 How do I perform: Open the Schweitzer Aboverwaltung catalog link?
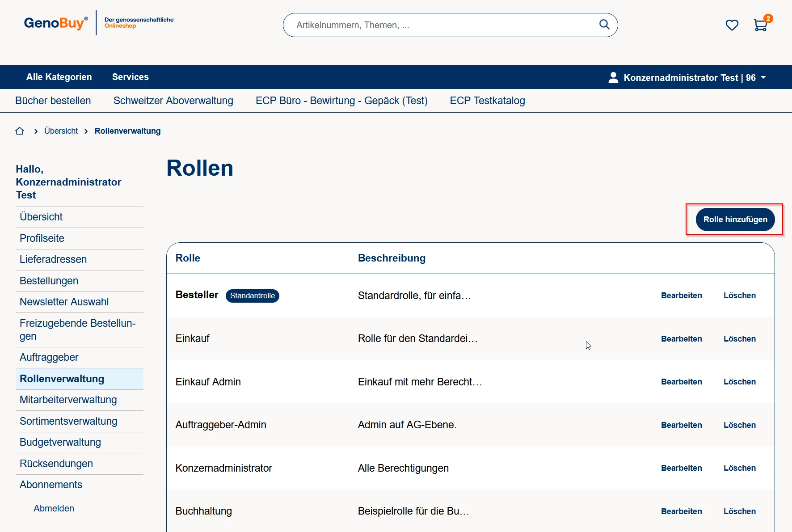point(173,101)
